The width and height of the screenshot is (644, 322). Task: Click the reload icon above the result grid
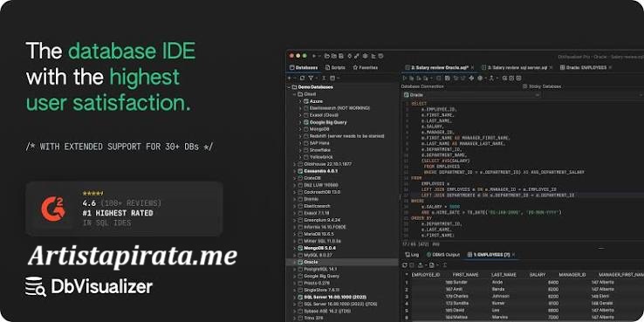pyautogui.click(x=405, y=265)
